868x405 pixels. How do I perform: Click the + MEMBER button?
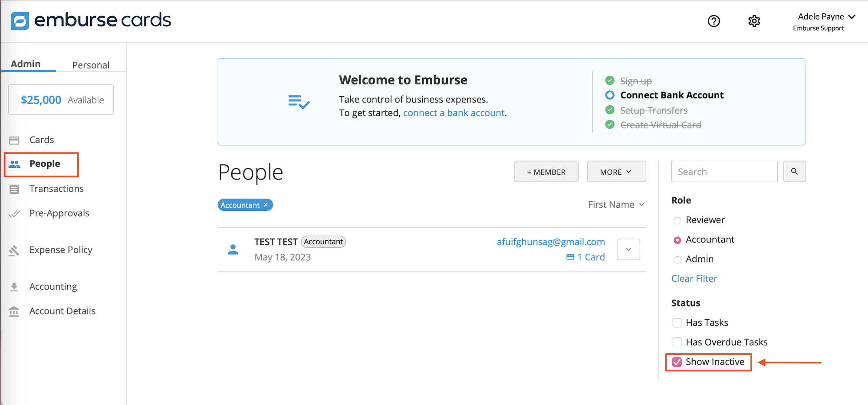546,171
